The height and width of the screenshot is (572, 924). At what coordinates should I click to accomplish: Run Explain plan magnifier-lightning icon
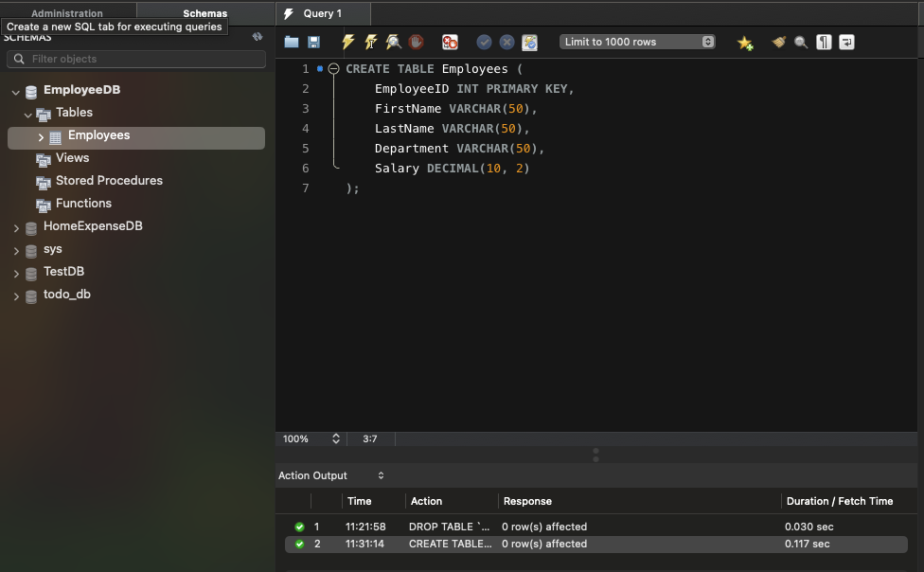coord(394,43)
